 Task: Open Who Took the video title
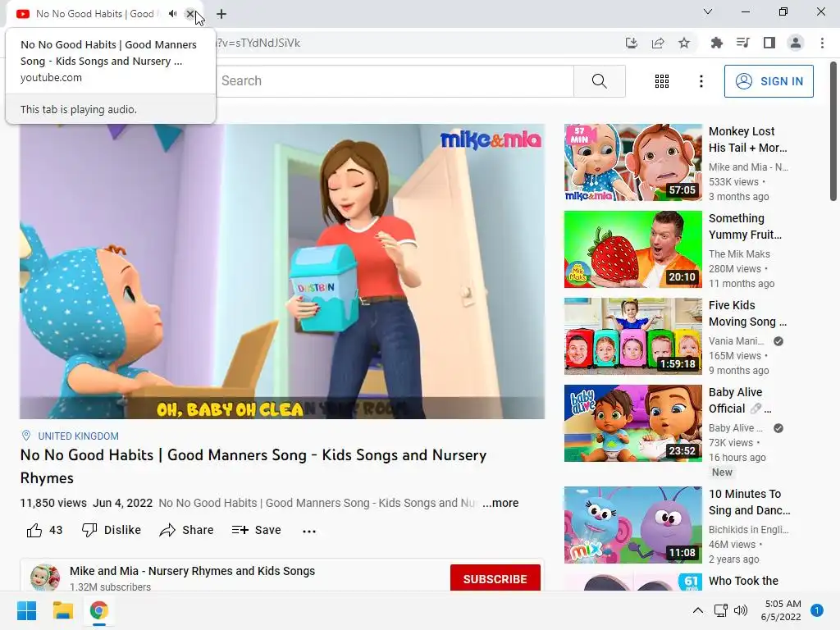[x=743, y=581]
